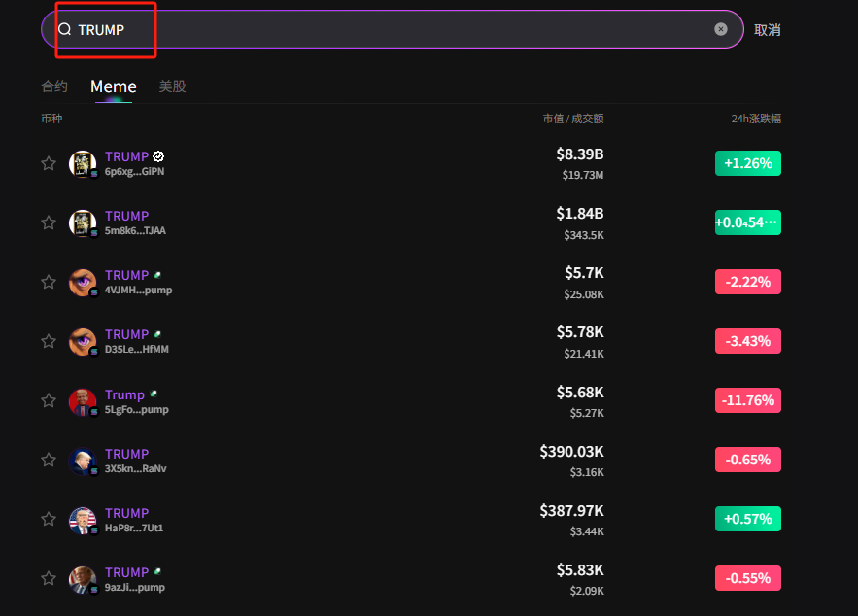Screen dimensions: 858x616
Task: Select contract address 6p6xg...GiPN
Action: click(x=135, y=171)
